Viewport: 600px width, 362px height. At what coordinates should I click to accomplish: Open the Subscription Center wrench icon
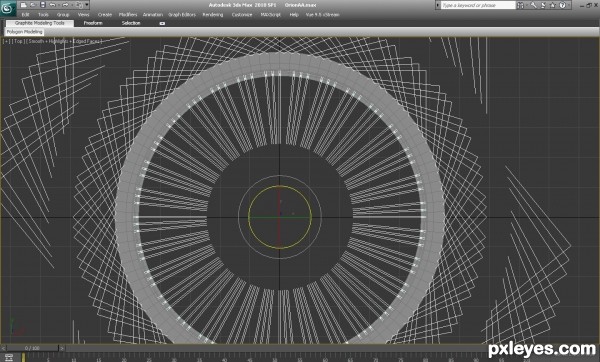click(x=533, y=5)
